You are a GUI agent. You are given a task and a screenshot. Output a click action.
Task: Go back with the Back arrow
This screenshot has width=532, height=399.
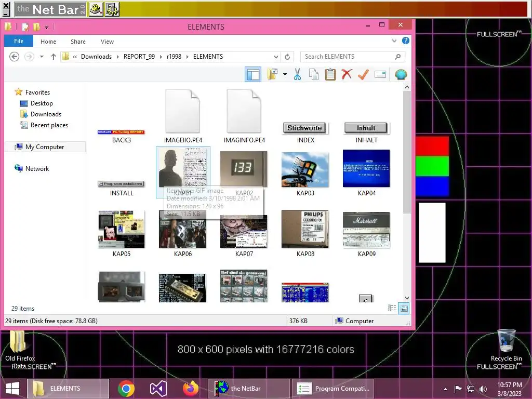pyautogui.click(x=14, y=57)
